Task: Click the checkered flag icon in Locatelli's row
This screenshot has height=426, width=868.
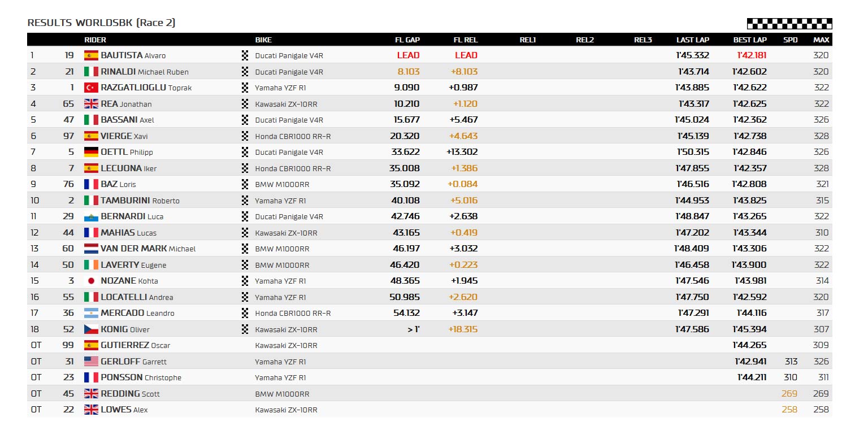Action: [x=245, y=297]
